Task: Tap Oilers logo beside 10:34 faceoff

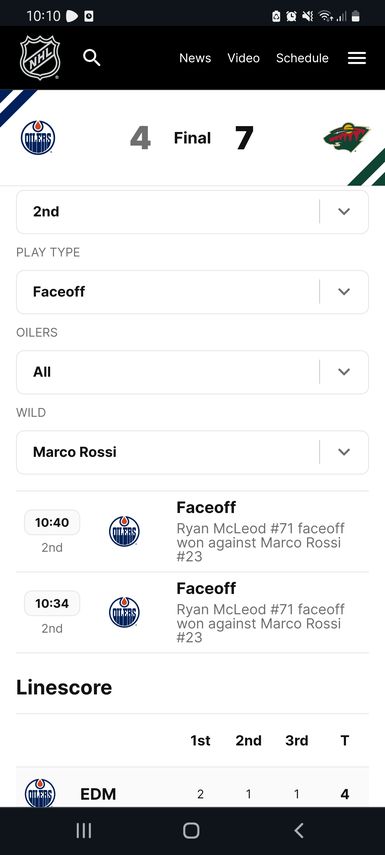Action: (x=124, y=612)
